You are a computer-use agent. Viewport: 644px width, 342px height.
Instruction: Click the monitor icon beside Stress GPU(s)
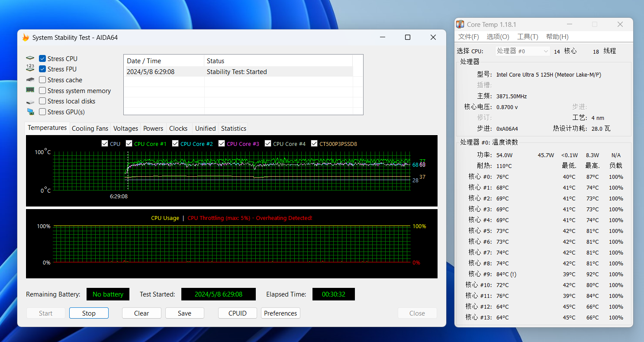[30, 112]
